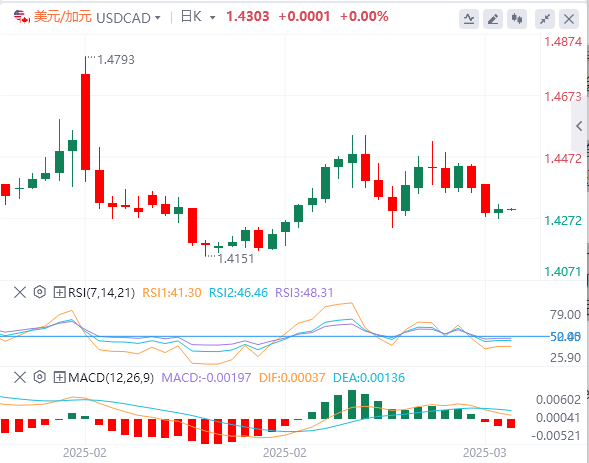This screenshot has height=463, width=589.
Task: Switch the candlestick chart type icon
Action: coord(517,18)
